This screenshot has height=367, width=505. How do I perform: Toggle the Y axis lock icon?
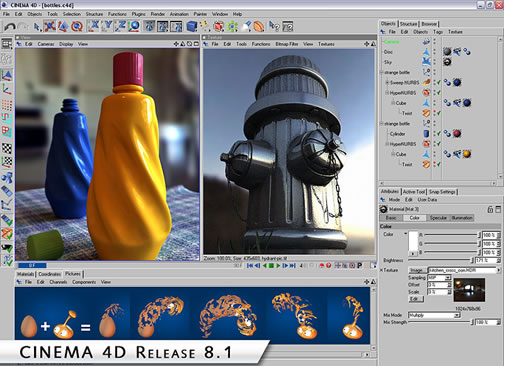pyautogui.click(x=108, y=26)
